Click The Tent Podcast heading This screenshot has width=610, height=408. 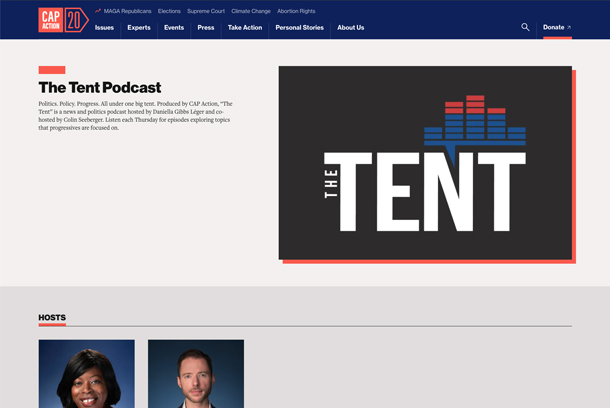pos(100,88)
